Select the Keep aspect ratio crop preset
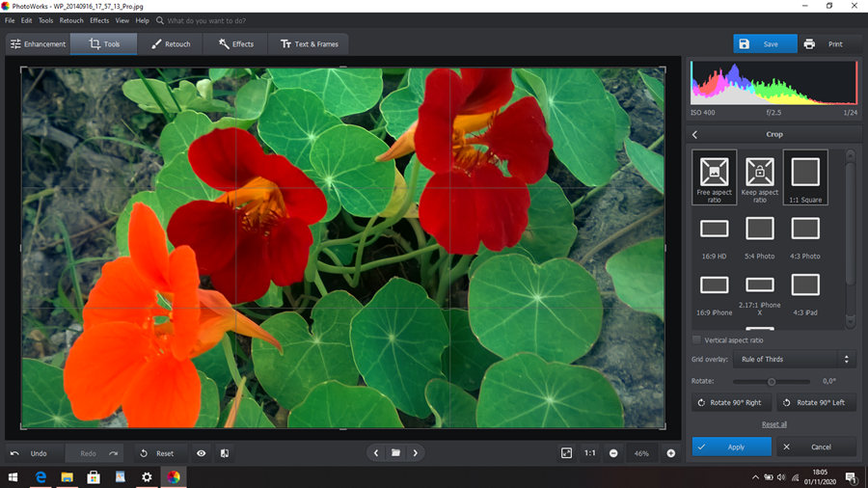The width and height of the screenshot is (868, 488). 760,177
